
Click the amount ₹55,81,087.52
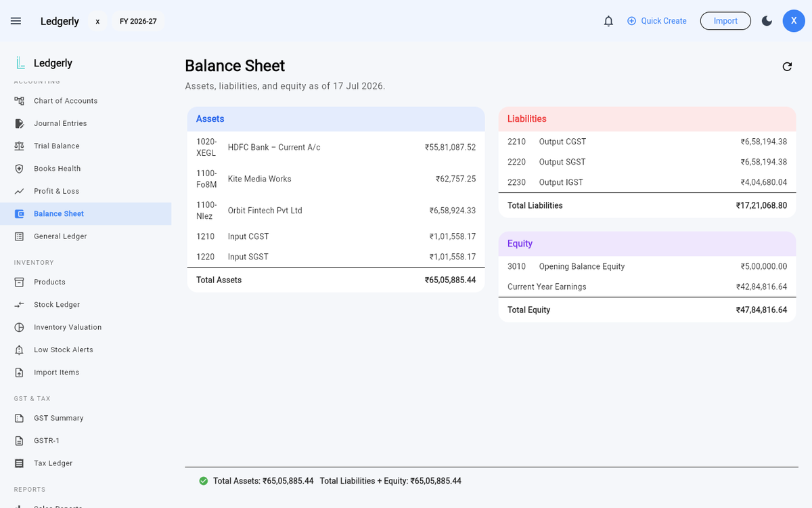450,147
